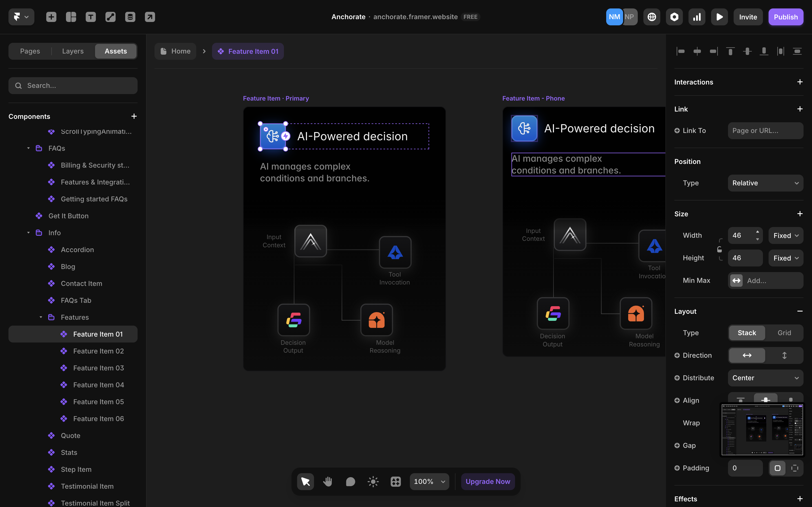Select the comment tool in bottom bar
The image size is (812, 507).
pos(350,482)
